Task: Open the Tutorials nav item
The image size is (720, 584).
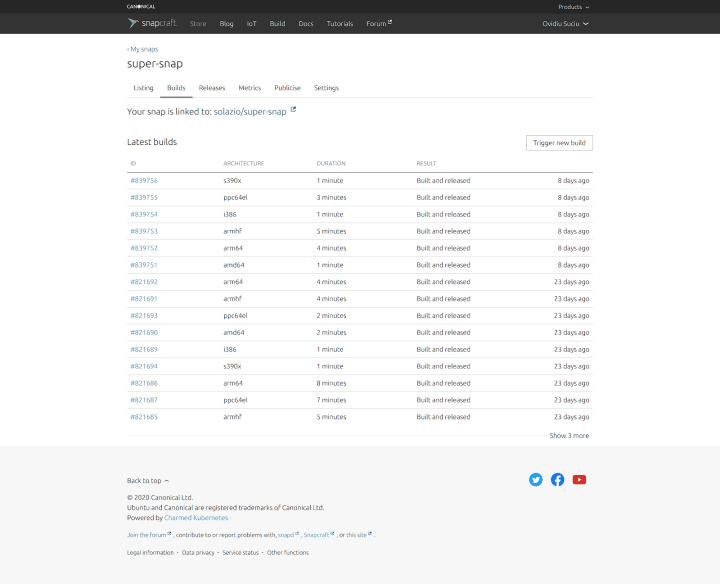Action: (x=340, y=24)
